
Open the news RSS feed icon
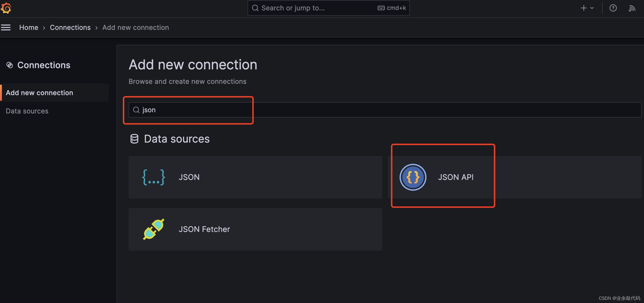(632, 8)
